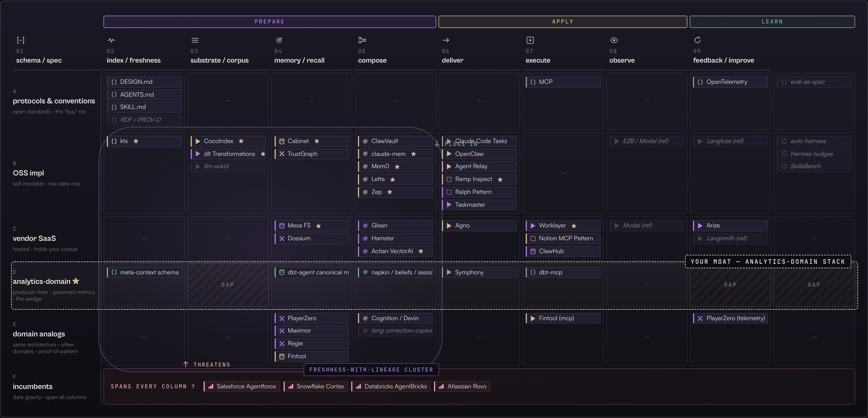The image size is (868, 418).
Task: Click the star next to ktx
Action: [136, 141]
